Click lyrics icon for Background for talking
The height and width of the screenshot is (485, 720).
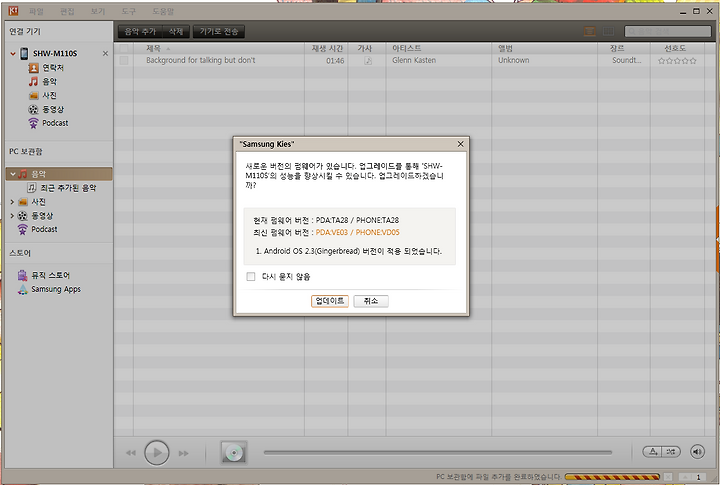coord(368,61)
